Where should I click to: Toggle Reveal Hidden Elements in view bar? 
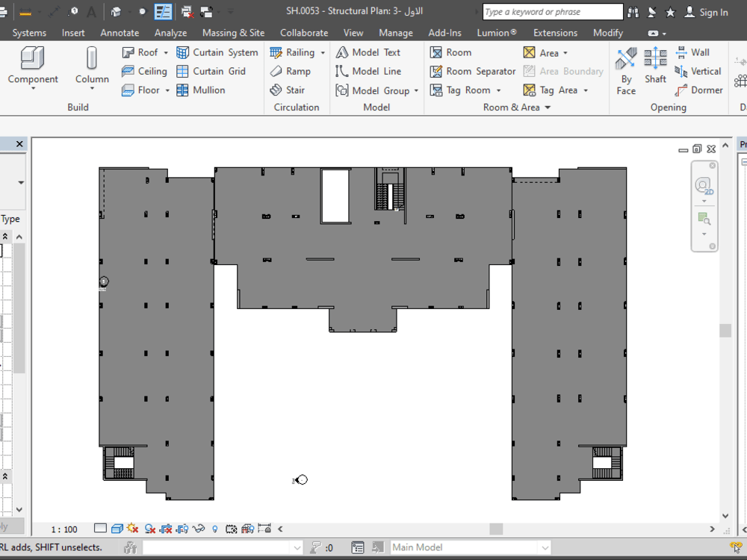pos(215,529)
